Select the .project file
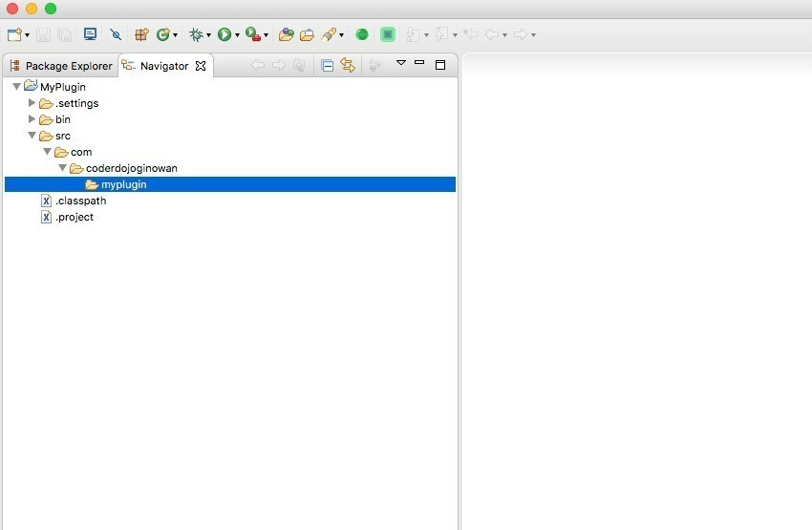 coord(75,217)
